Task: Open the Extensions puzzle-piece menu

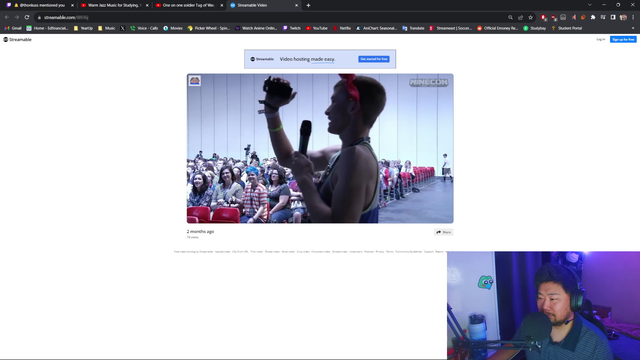Action: point(593,17)
